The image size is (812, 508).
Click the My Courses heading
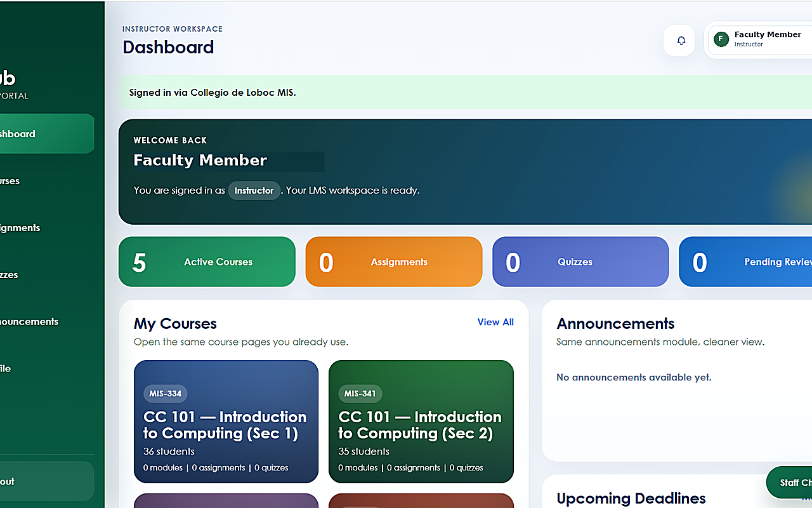click(x=175, y=324)
